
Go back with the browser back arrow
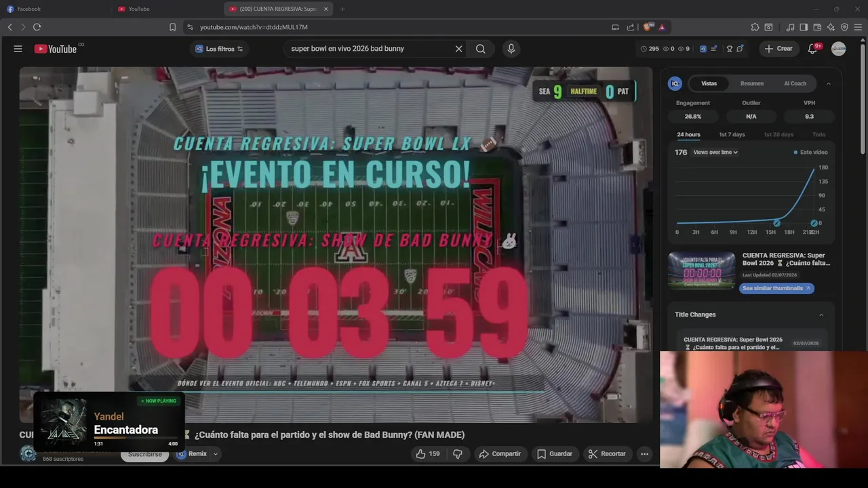9,27
